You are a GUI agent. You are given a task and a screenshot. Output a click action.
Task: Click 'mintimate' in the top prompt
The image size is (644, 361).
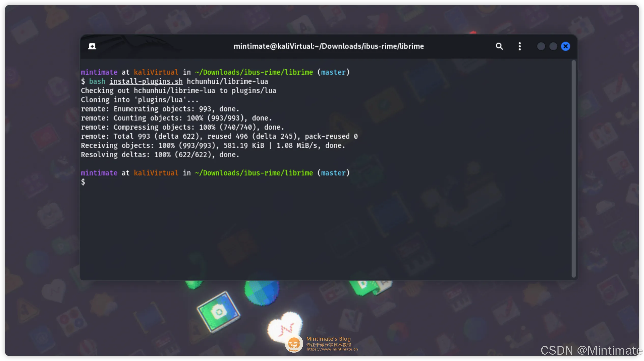tap(99, 72)
